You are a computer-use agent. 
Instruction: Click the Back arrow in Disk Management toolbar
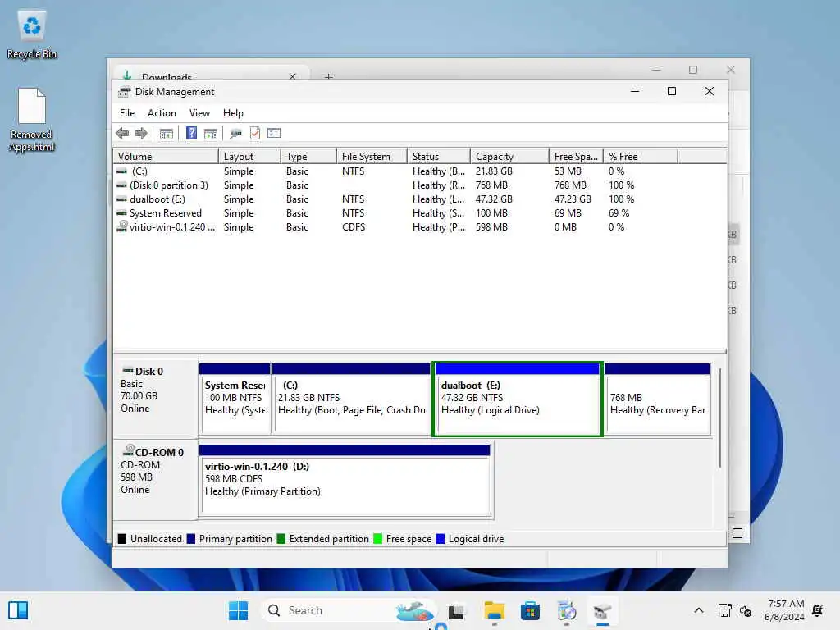coord(122,134)
